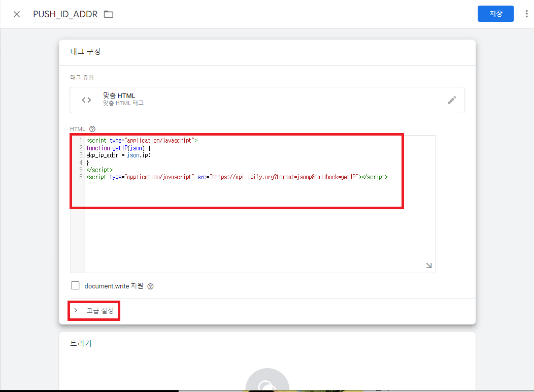The height and width of the screenshot is (392, 534).
Task: Click code line 6 with the ipify script src
Action: (237, 177)
